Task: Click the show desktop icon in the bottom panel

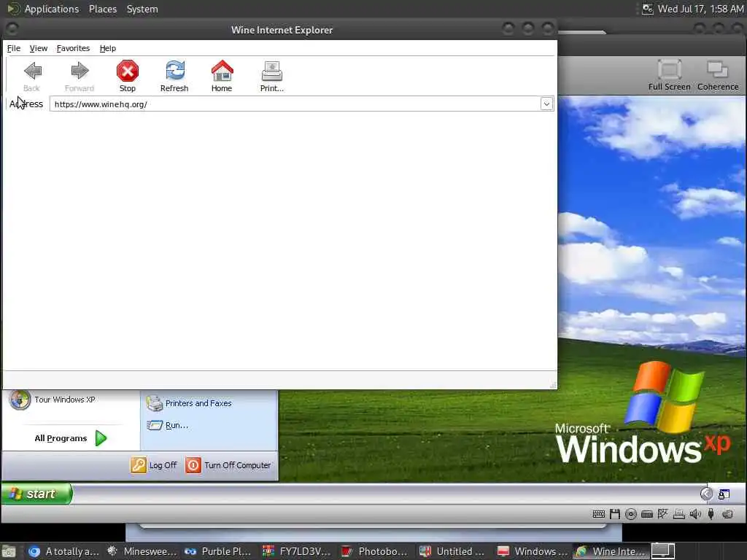Action: [9, 551]
